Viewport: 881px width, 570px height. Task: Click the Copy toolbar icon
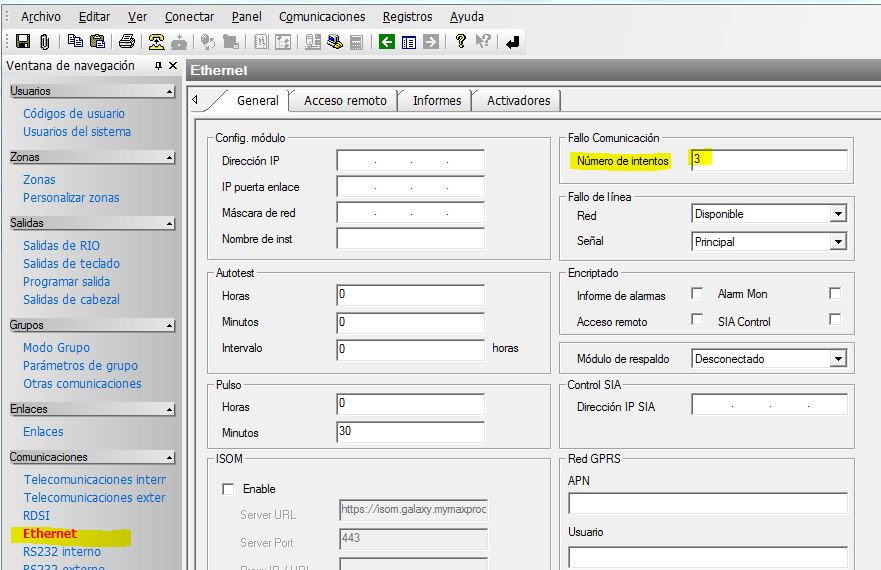(x=75, y=41)
